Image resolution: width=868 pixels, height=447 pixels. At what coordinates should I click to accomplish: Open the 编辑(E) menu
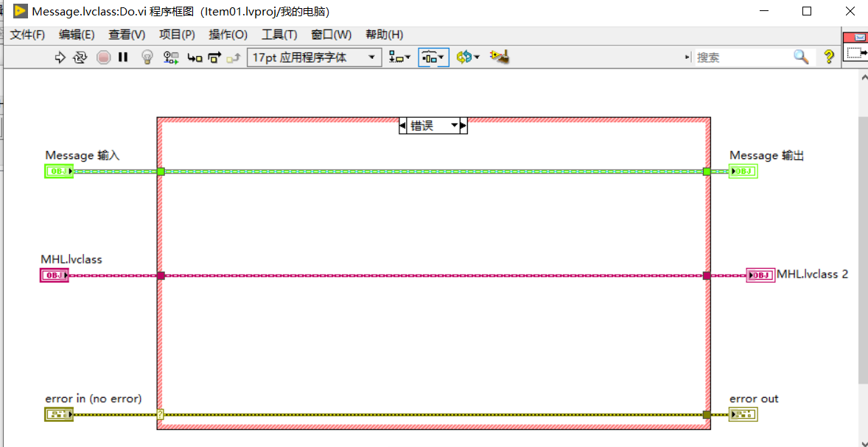[x=77, y=35]
